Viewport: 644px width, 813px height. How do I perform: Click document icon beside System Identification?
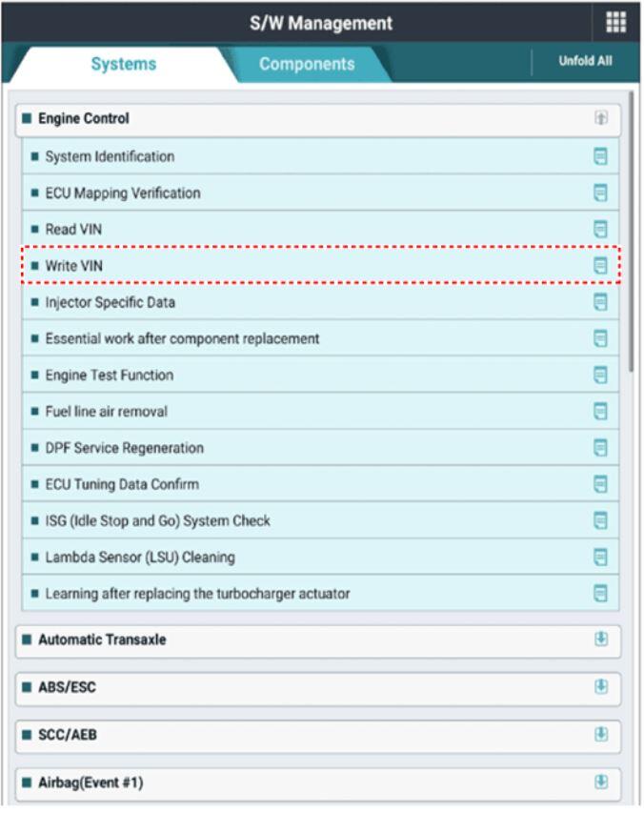600,156
